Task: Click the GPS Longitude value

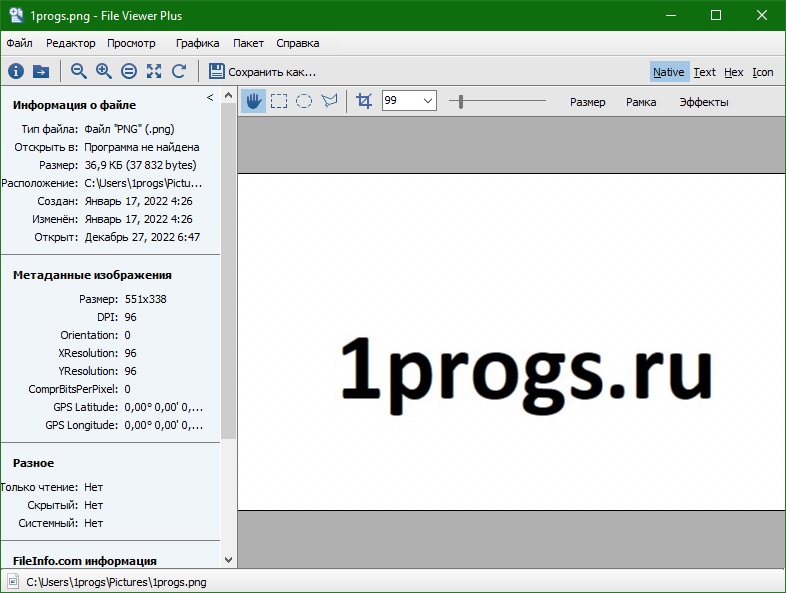Action: pyautogui.click(x=164, y=425)
